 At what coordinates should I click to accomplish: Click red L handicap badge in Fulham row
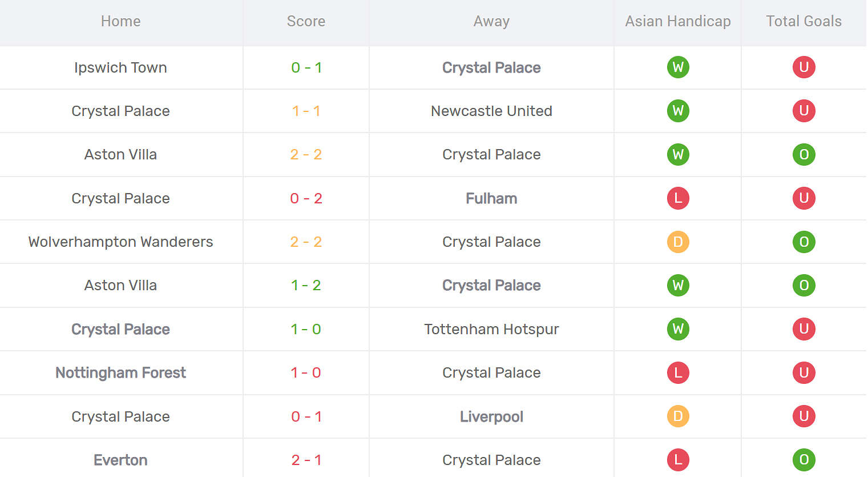[678, 198]
